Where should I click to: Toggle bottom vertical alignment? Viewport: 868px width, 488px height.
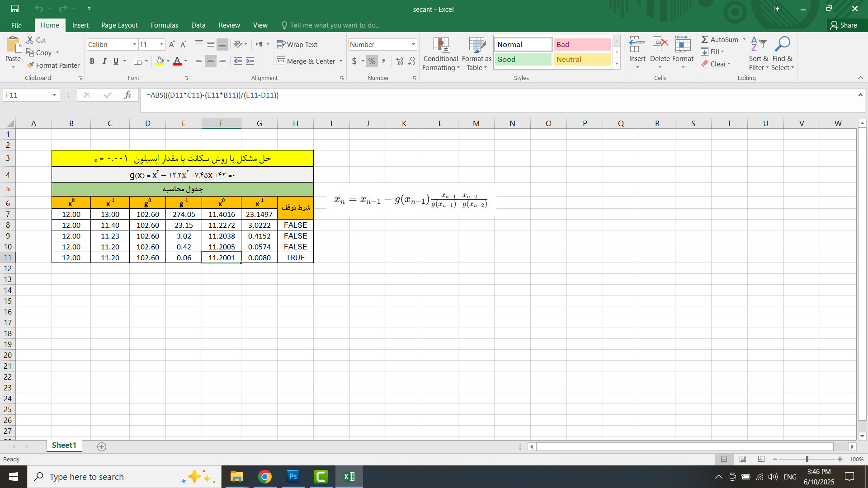222,44
